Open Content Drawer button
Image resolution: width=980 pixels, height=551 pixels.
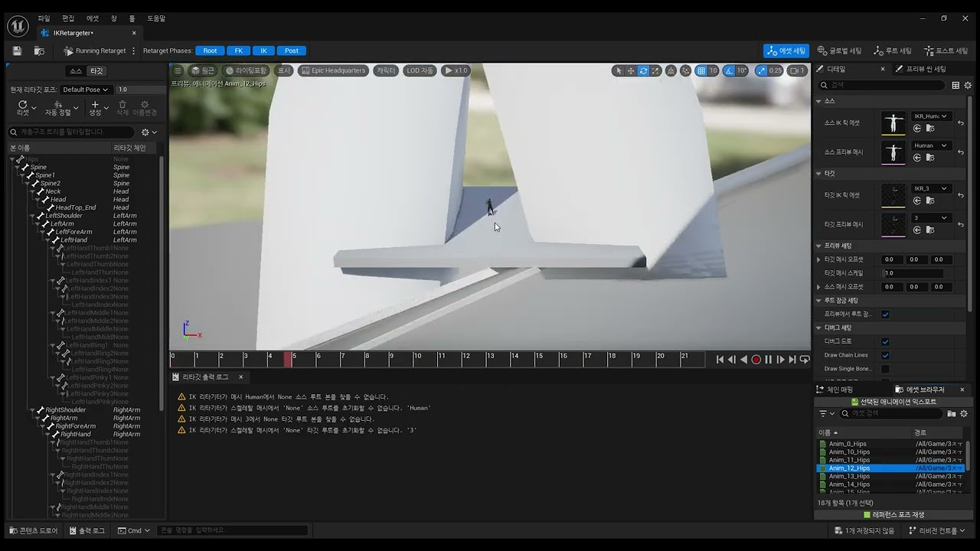(x=33, y=530)
